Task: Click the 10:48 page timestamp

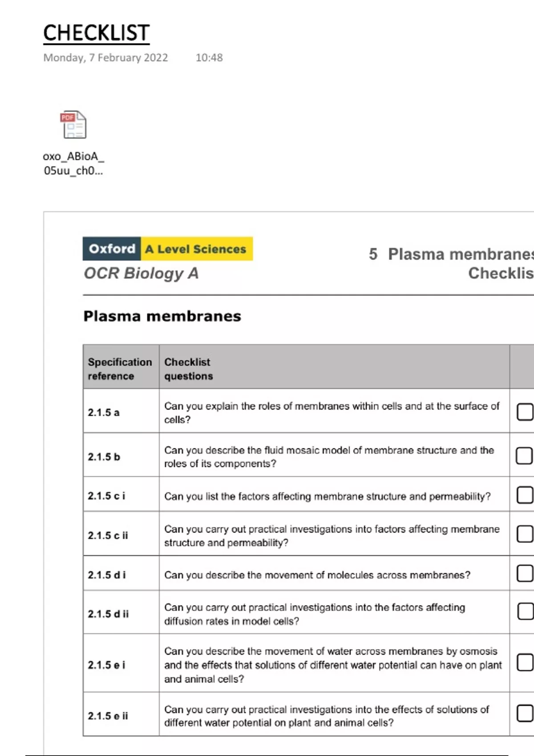Action: (209, 58)
